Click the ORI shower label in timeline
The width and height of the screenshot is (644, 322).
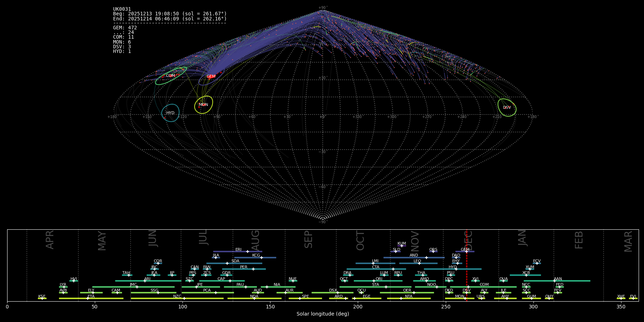[379, 279]
